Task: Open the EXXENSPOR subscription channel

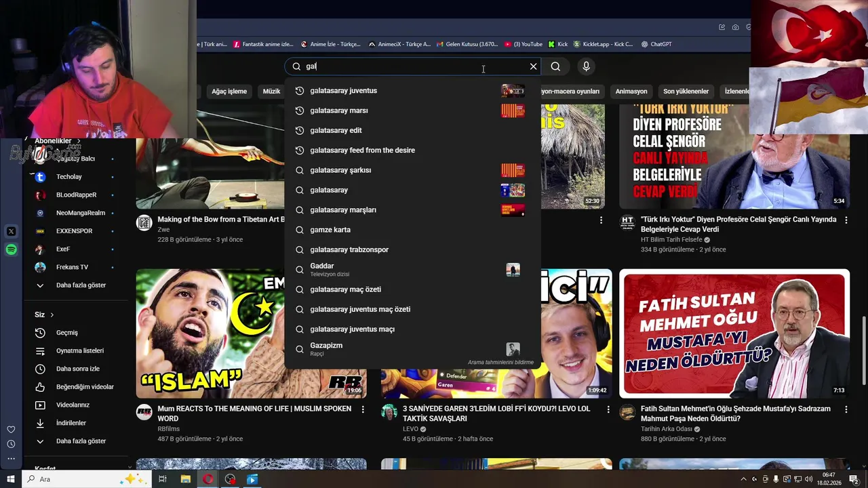Action: click(75, 231)
